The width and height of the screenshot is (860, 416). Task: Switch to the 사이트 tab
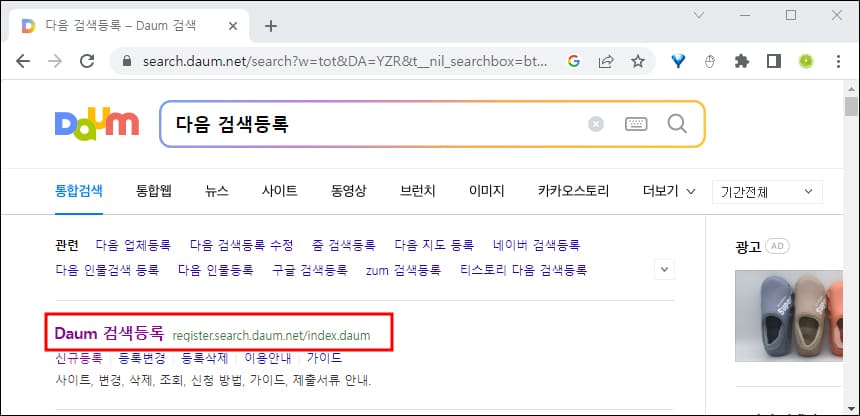280,191
